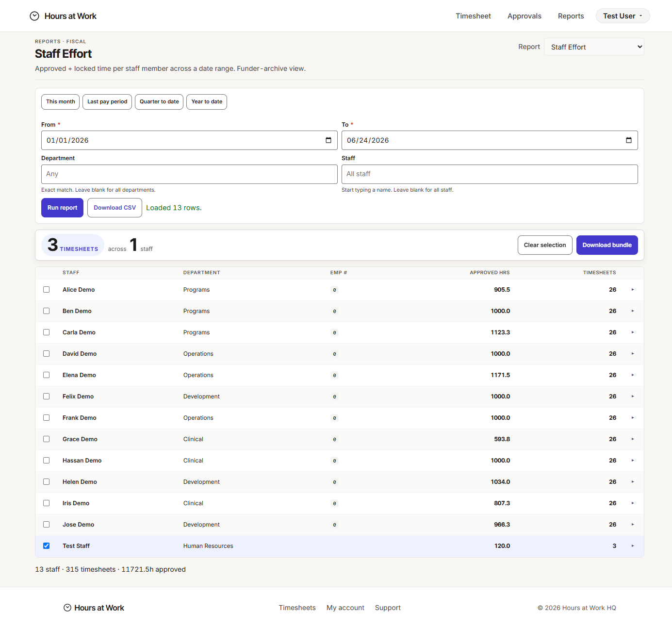Open the Report type dropdown

pos(594,47)
